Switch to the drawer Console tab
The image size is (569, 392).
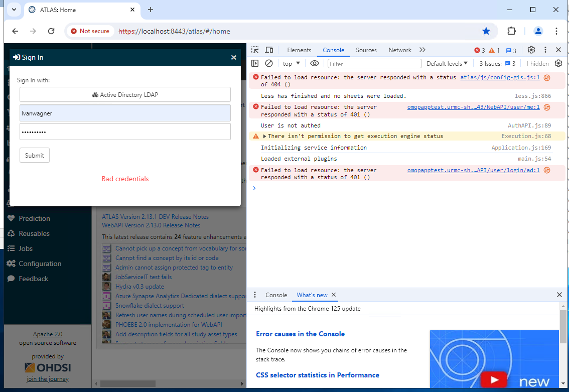(276, 295)
